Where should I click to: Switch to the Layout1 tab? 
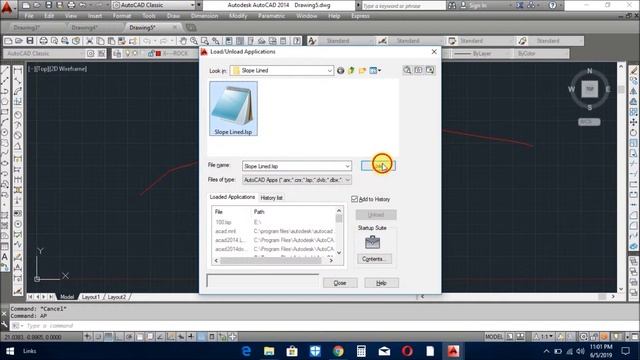(x=91, y=297)
